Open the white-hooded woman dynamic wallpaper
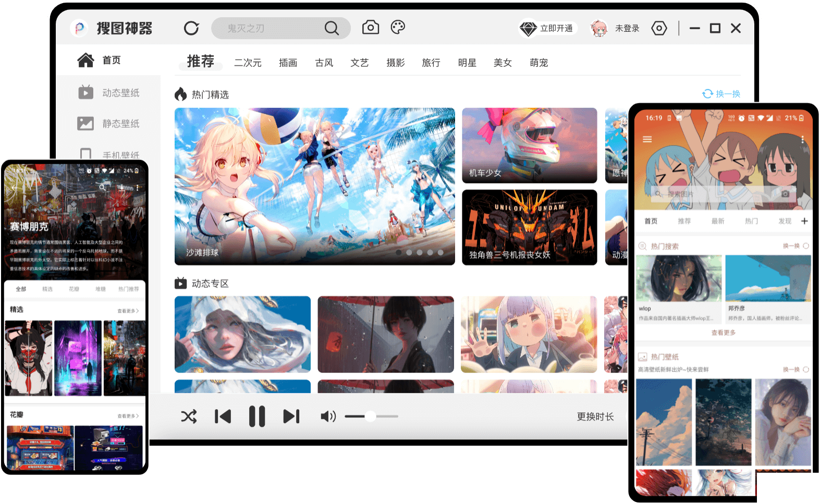Image resolution: width=820 pixels, height=504 pixels. 242,334
